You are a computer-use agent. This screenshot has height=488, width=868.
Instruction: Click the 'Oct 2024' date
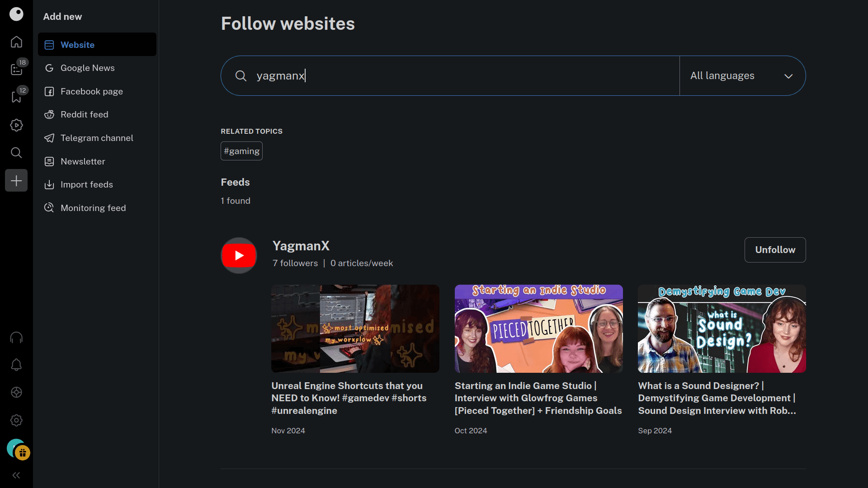(x=471, y=431)
